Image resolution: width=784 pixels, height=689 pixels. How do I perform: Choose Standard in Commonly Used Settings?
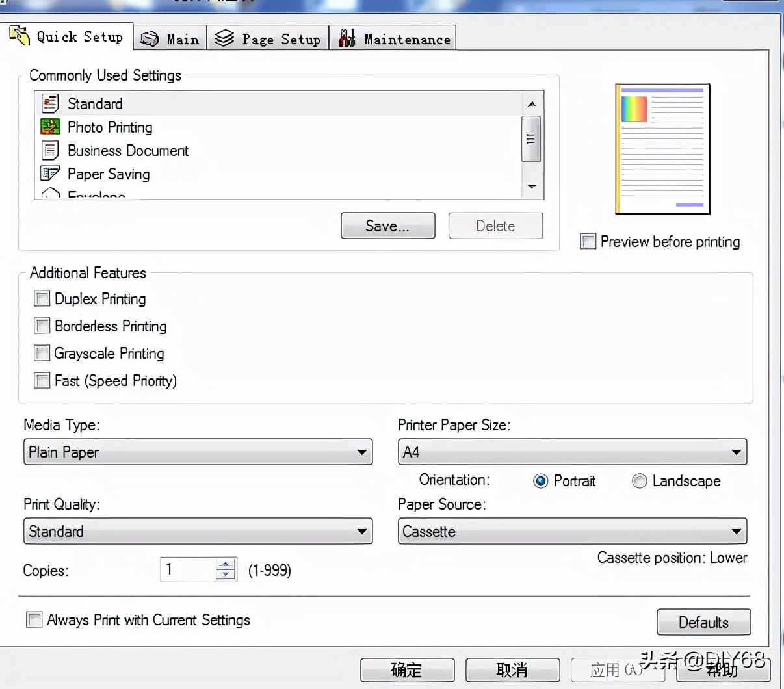coord(278,103)
